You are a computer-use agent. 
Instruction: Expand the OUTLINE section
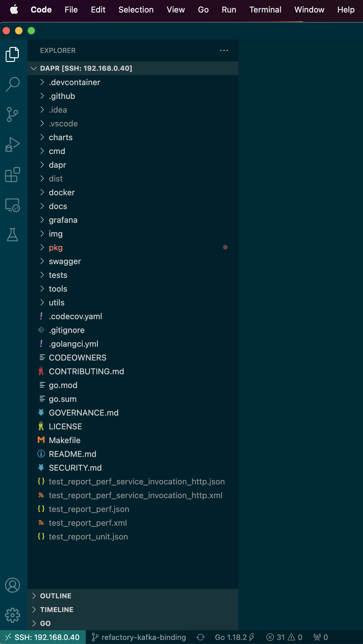[133, 596]
